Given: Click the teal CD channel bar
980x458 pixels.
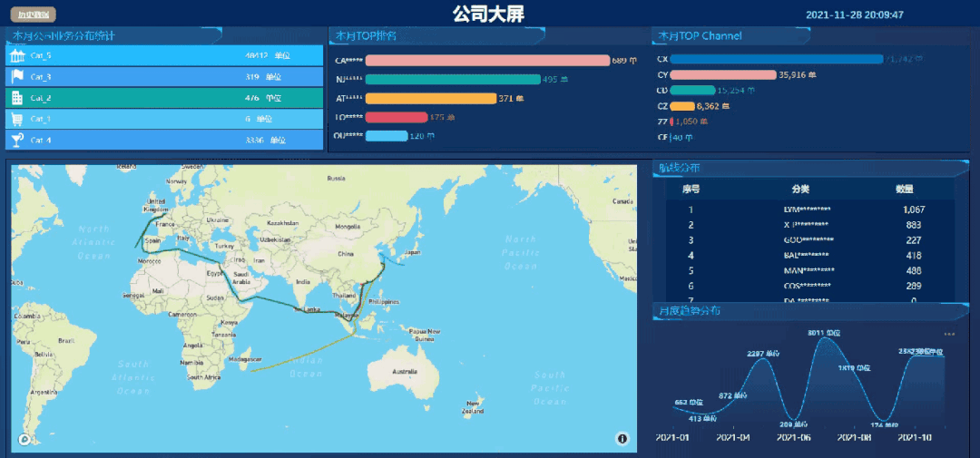Looking at the screenshot, I should click(x=692, y=90).
